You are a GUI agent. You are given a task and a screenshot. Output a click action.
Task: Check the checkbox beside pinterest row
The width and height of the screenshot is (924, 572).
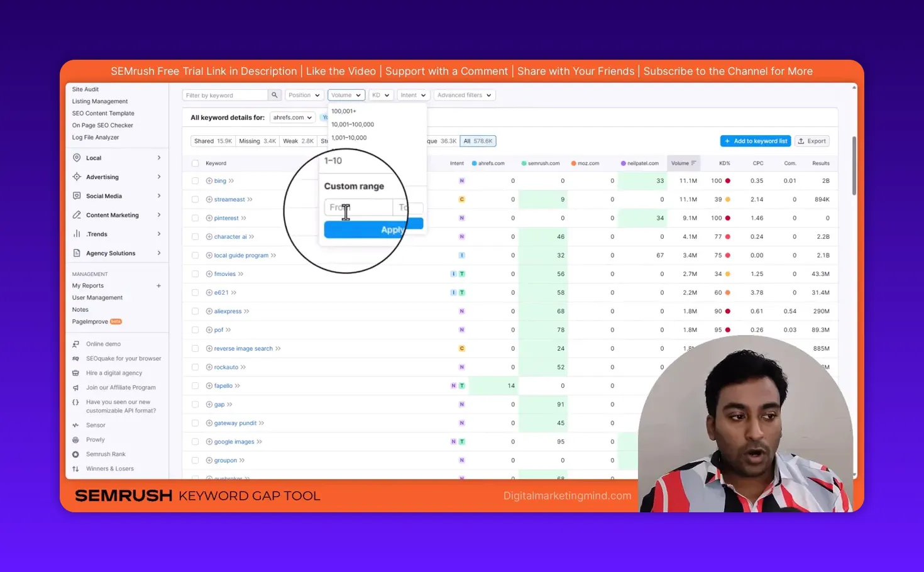click(195, 217)
